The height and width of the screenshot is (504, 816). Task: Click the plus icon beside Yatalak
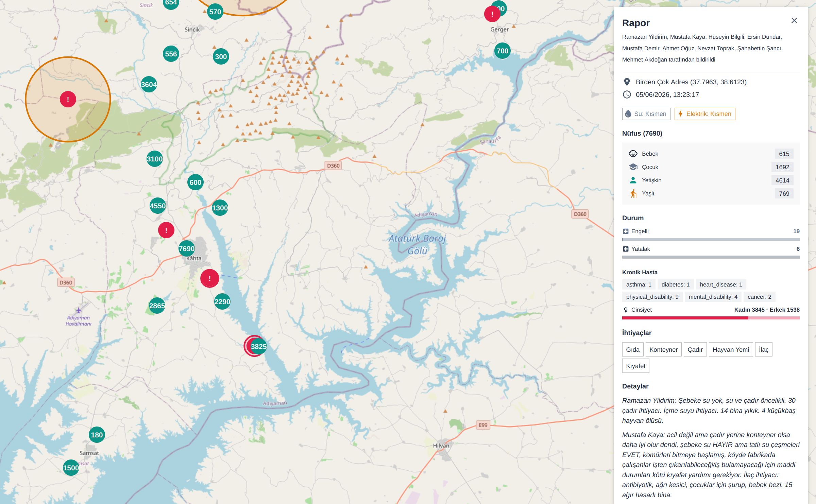(625, 249)
